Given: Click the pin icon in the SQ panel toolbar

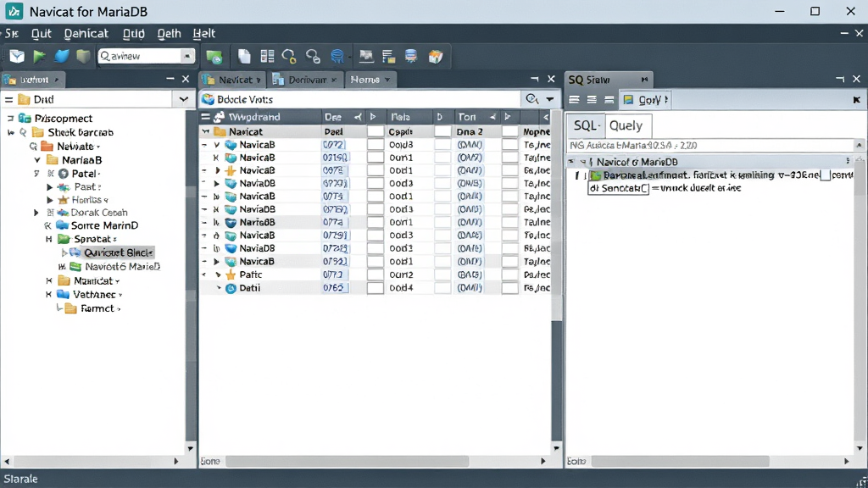Looking at the screenshot, I should (x=856, y=100).
